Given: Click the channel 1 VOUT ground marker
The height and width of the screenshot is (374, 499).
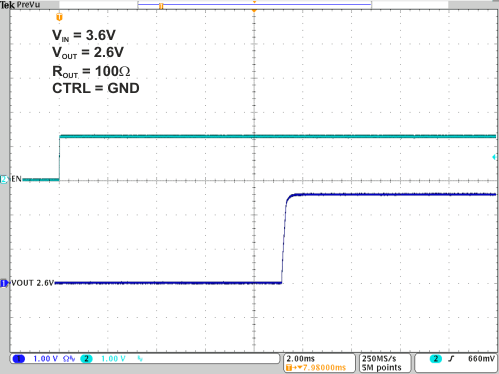Looking at the screenshot, I should pyautogui.click(x=4, y=283).
